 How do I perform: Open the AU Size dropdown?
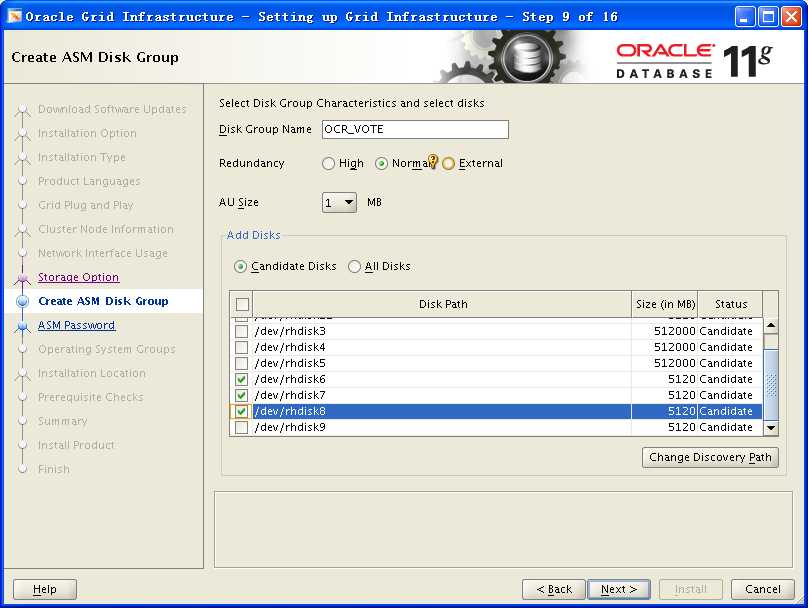click(x=339, y=202)
